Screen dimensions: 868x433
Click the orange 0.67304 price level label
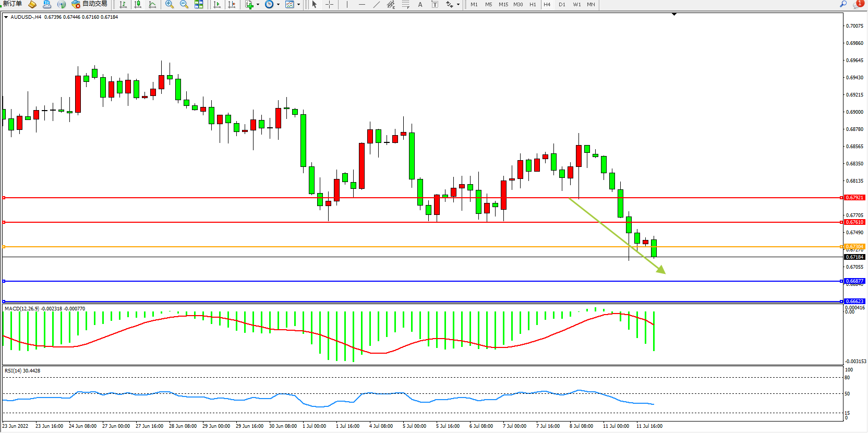pos(854,247)
